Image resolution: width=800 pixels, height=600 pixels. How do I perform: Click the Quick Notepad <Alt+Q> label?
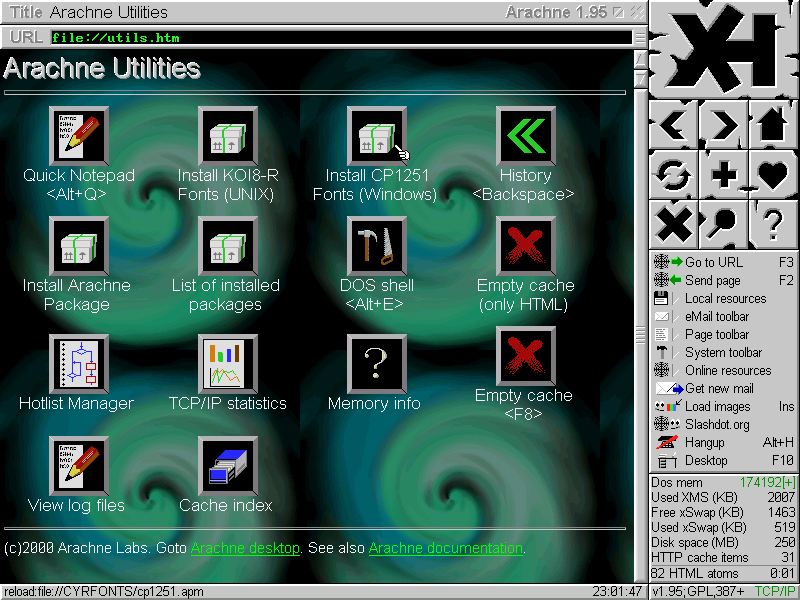click(x=79, y=185)
